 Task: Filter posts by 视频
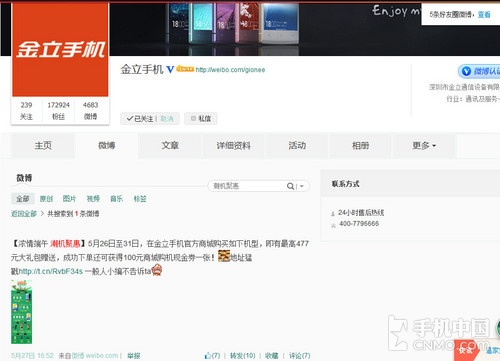pos(93,199)
